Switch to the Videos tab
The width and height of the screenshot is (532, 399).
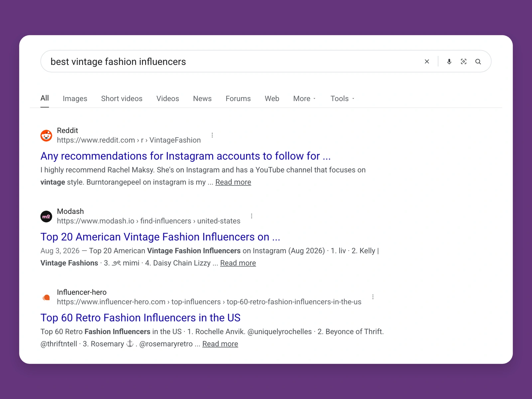(x=168, y=98)
